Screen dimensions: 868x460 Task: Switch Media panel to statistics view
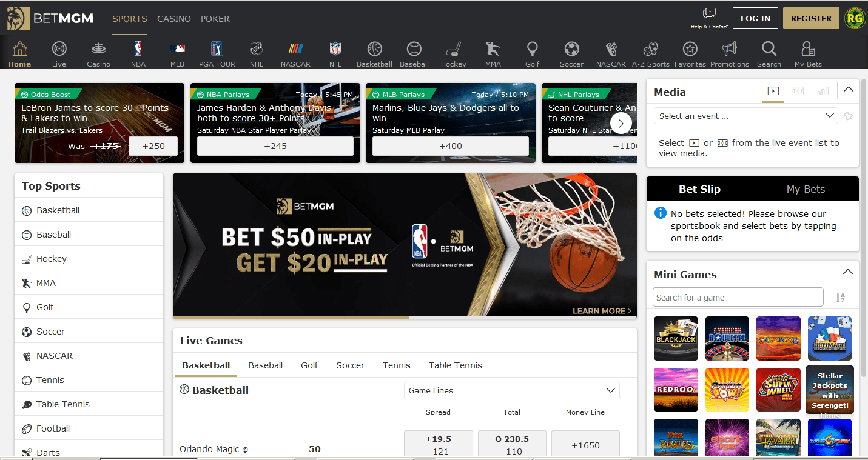pos(823,92)
